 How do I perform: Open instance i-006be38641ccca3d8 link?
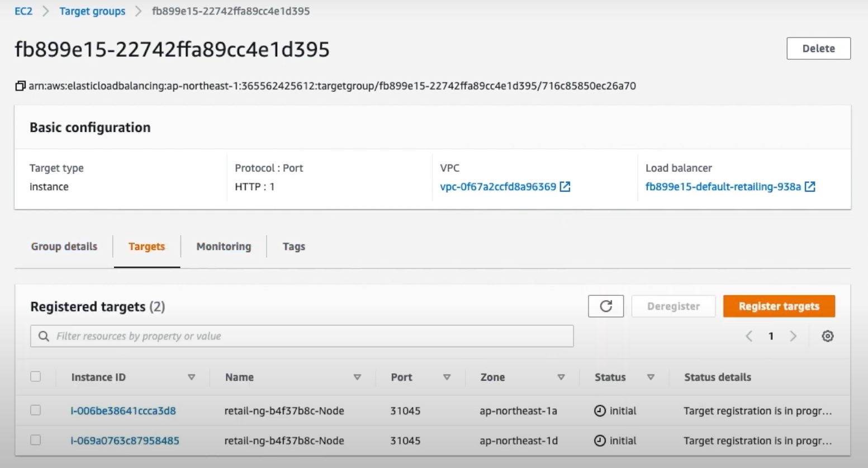tap(123, 411)
